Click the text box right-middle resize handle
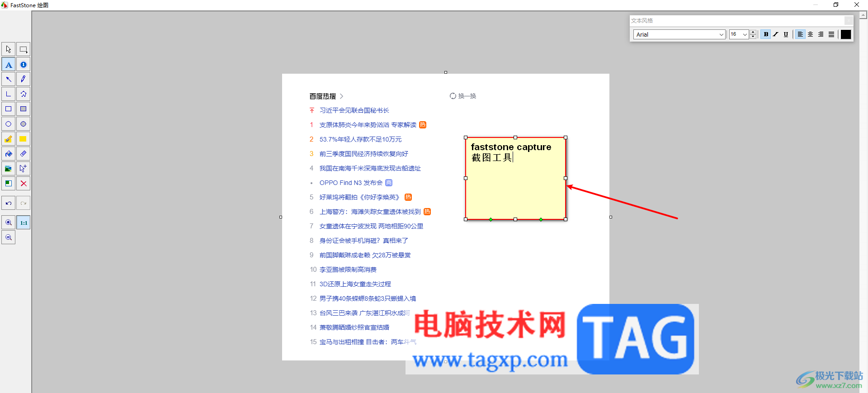 [x=566, y=178]
